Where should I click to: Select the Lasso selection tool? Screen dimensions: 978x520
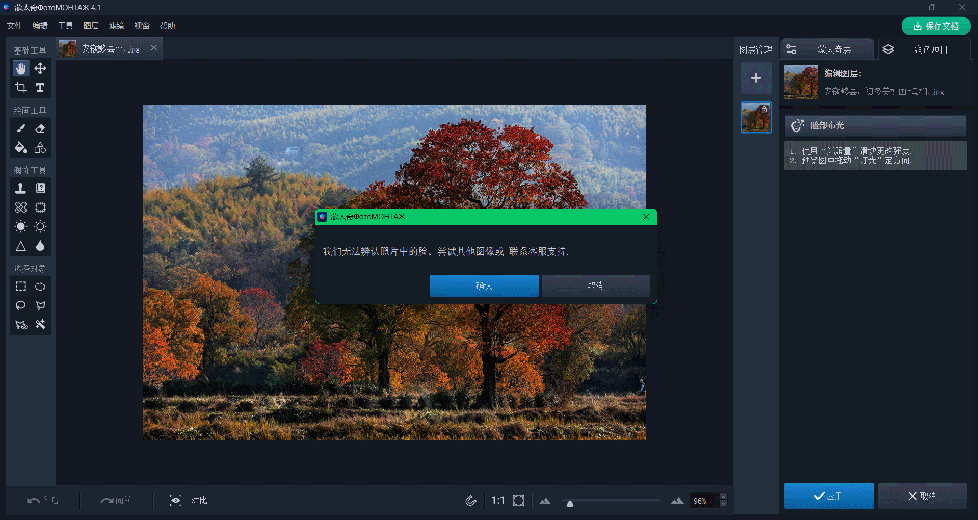[21, 306]
